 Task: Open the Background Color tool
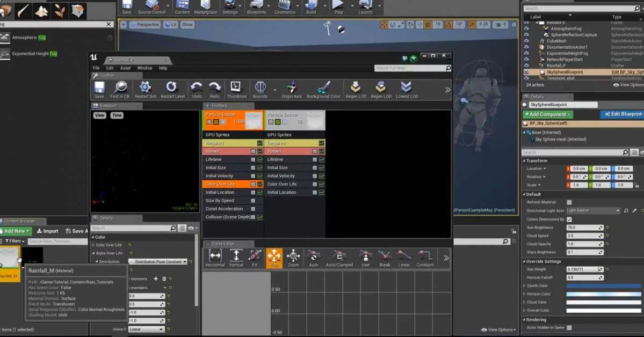pos(324,90)
